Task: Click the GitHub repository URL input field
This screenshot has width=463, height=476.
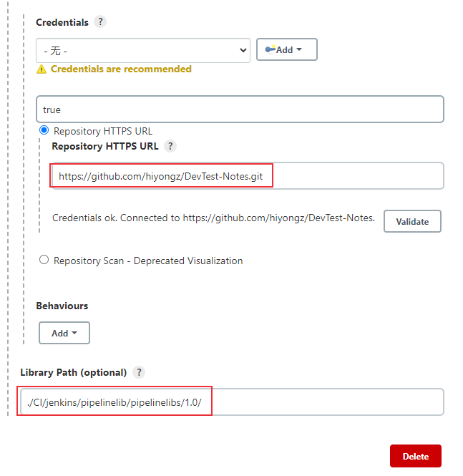Action: (x=248, y=176)
